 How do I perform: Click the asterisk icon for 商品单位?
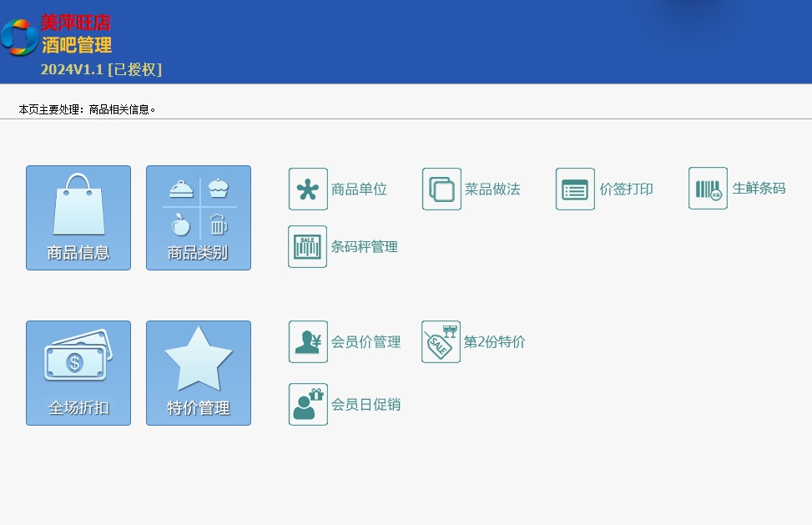pos(308,189)
